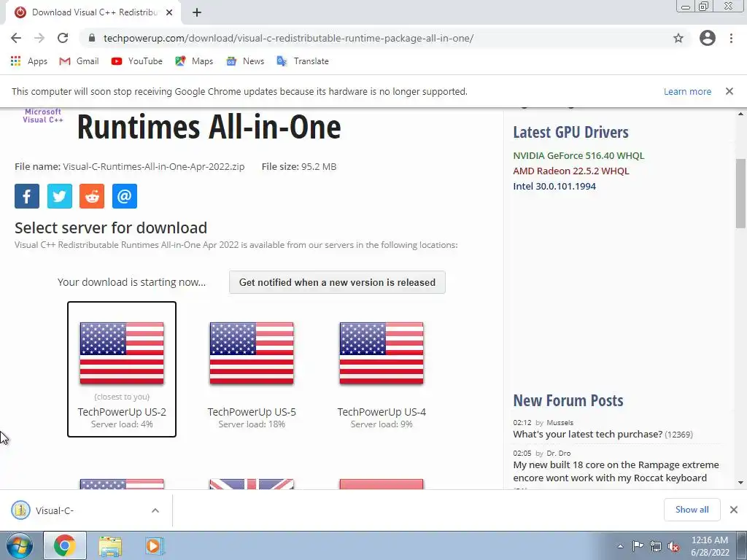Share the page on Reddit

92,196
